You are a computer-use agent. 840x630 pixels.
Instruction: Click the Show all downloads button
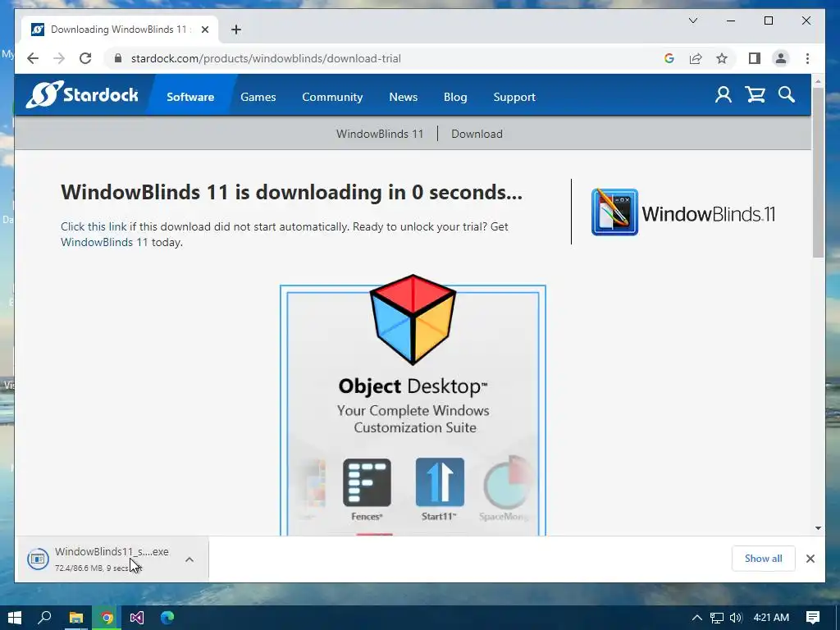pyautogui.click(x=764, y=559)
